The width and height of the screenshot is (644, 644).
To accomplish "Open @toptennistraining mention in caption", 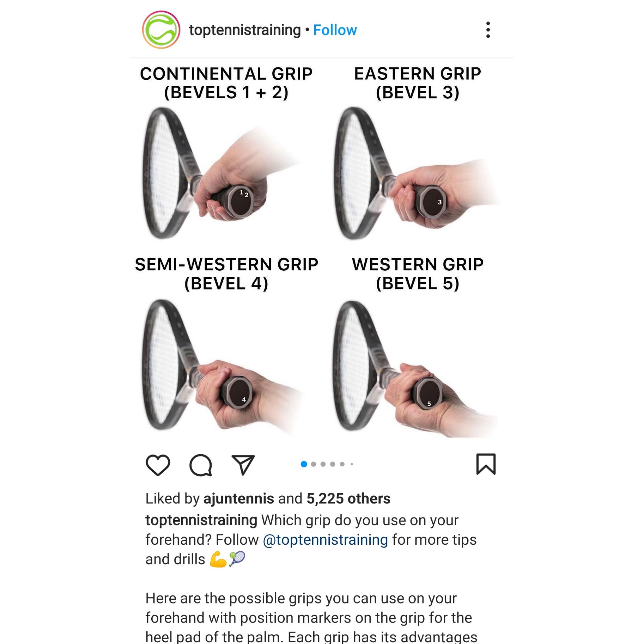I will [325, 540].
